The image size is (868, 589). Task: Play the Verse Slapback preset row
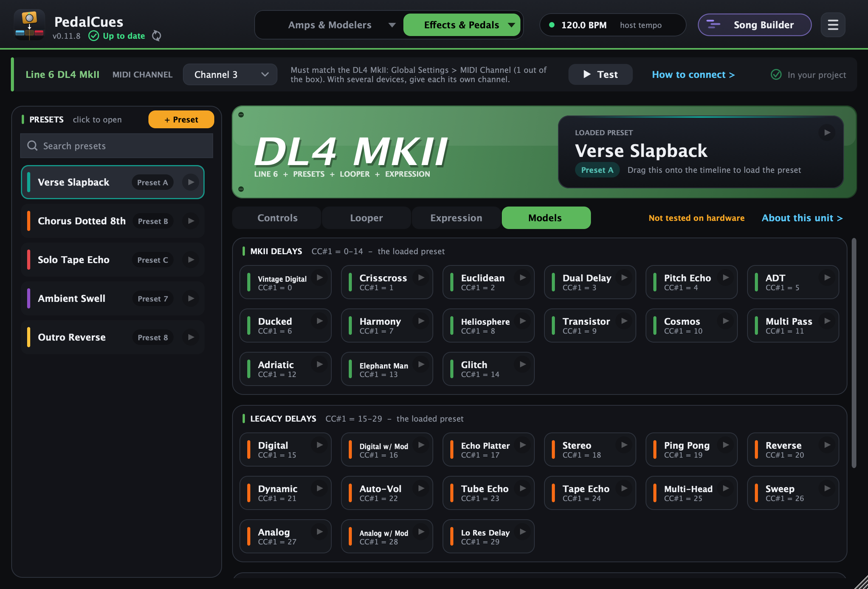(191, 182)
